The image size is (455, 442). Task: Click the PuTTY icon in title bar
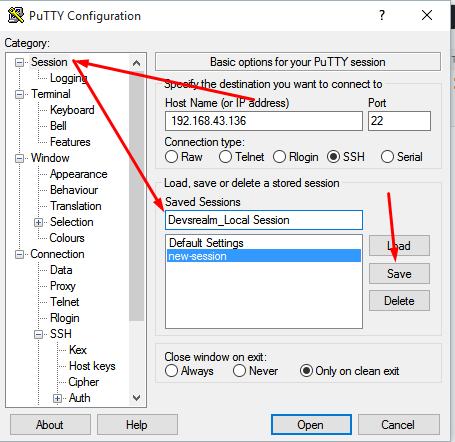click(x=16, y=15)
